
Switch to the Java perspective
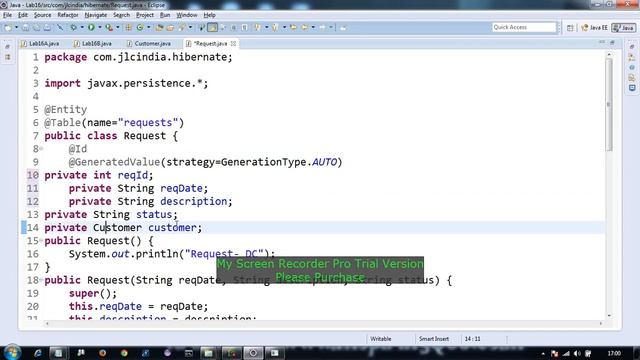624,28
